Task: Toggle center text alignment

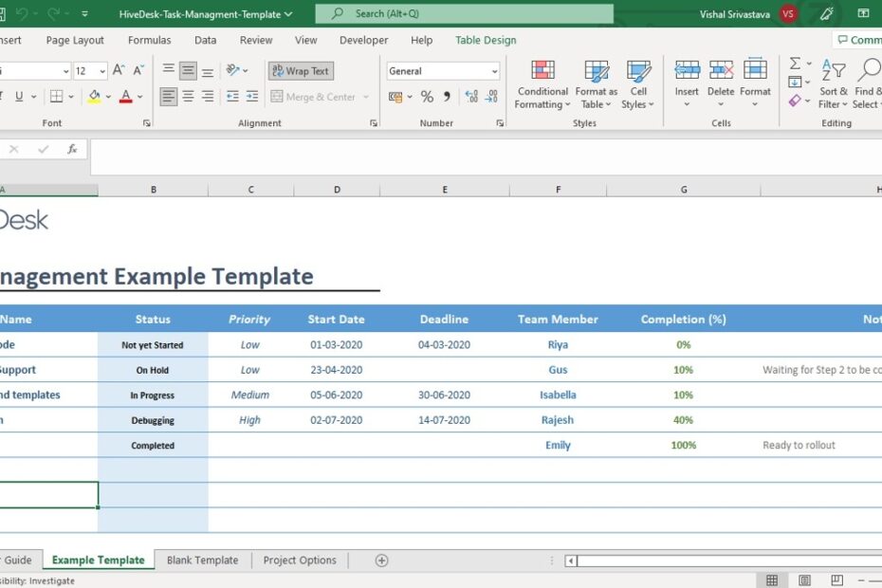Action: [x=186, y=96]
